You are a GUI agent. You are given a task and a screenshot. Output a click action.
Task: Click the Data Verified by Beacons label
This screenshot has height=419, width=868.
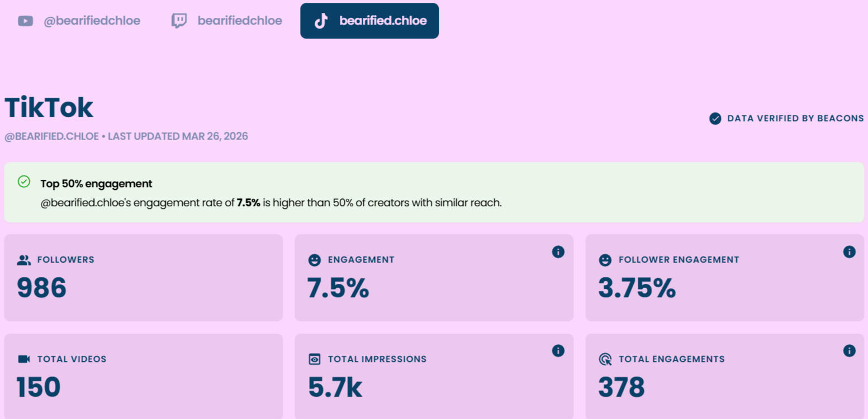point(795,118)
